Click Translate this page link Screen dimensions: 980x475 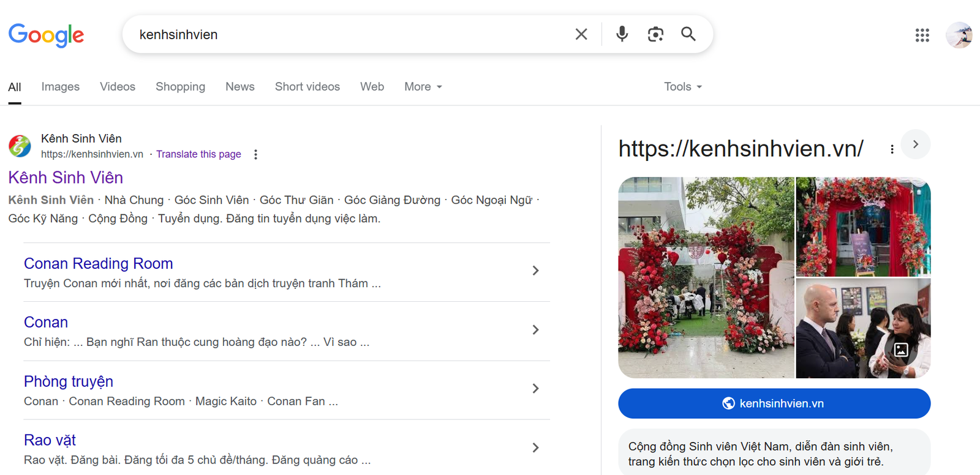pos(198,154)
